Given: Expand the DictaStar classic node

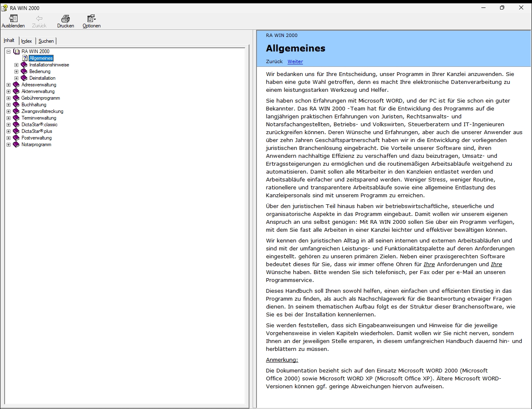Looking at the screenshot, I should pos(8,125).
